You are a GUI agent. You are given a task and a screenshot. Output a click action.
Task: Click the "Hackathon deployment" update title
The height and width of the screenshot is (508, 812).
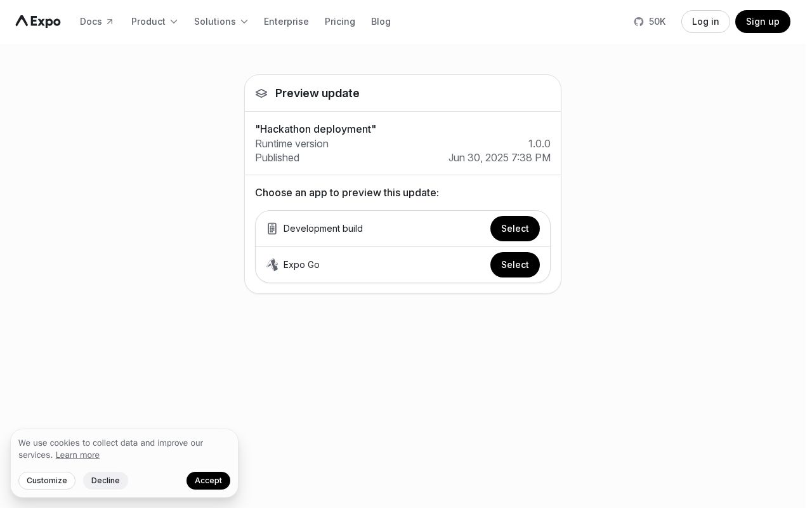tap(315, 129)
